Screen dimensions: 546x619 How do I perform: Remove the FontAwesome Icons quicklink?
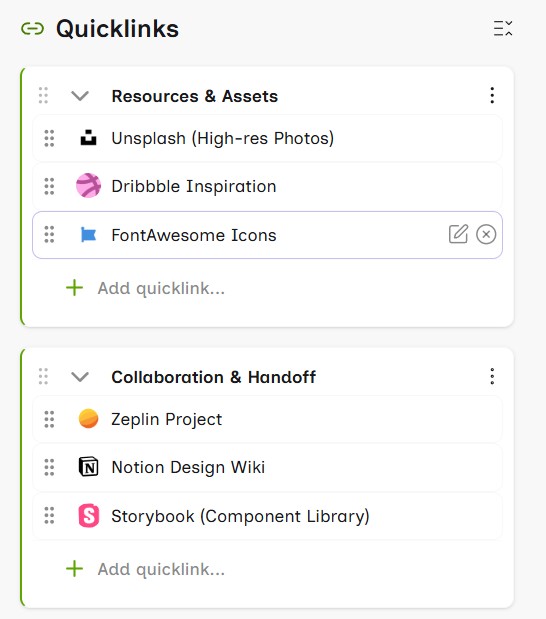coord(486,234)
